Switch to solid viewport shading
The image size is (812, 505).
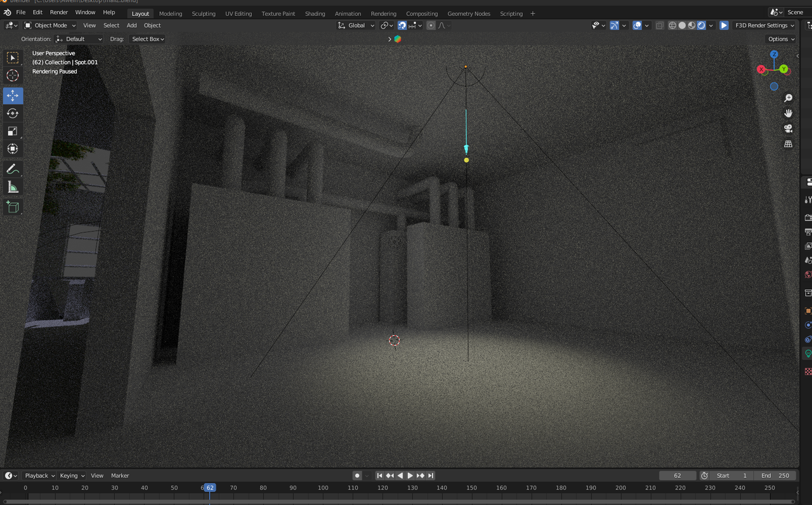[682, 25]
